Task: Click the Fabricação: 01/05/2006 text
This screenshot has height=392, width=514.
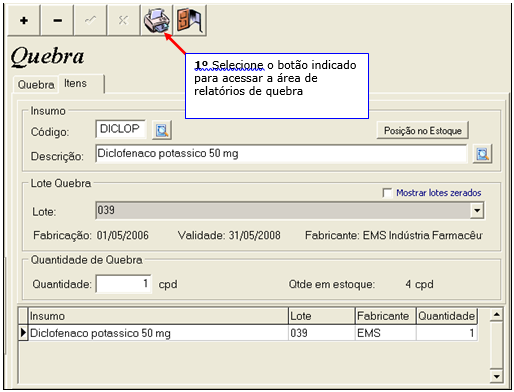Action: coord(91,235)
